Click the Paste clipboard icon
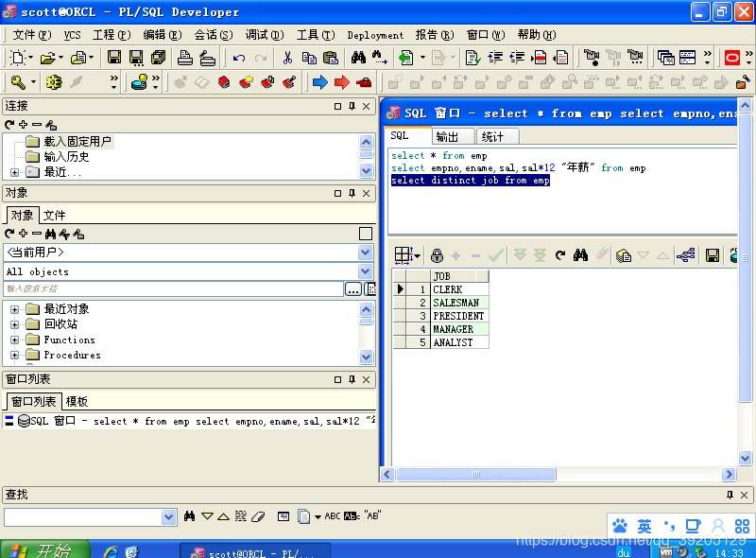 [x=331, y=58]
